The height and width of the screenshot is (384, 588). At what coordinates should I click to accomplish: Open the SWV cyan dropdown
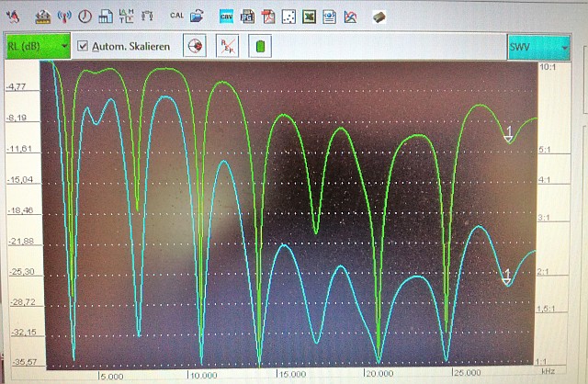coord(537,46)
